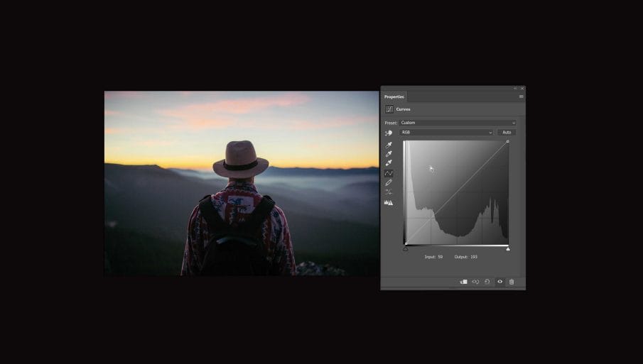Screen dimensions: 643x364
Task: Click the smooth curve values icon
Action: pos(389,192)
